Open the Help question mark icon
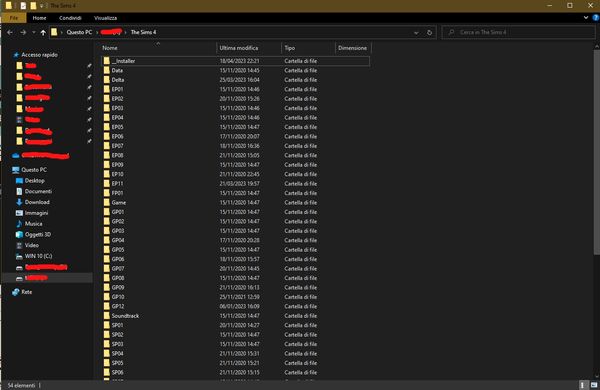 click(596, 18)
